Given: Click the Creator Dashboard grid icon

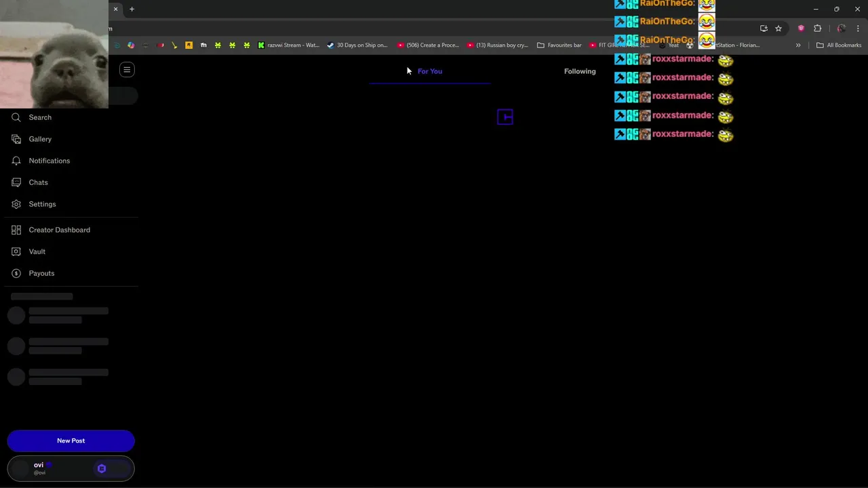Looking at the screenshot, I should (16, 230).
